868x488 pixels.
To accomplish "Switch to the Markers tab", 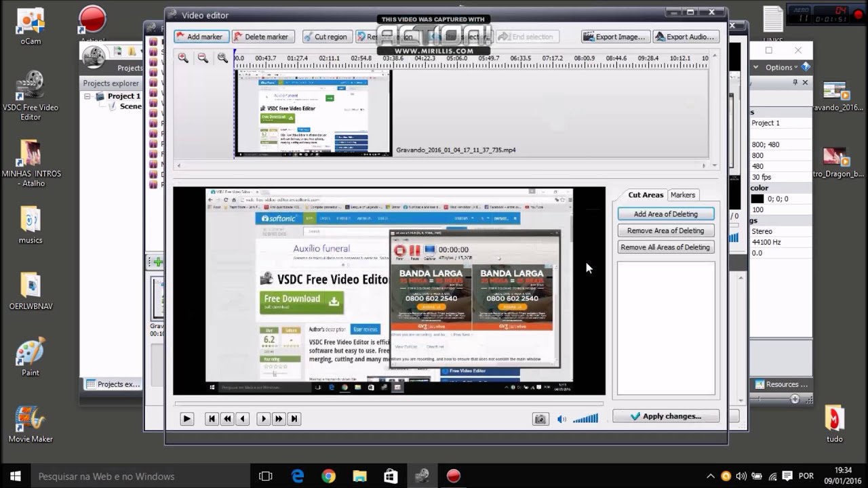I will click(x=683, y=195).
